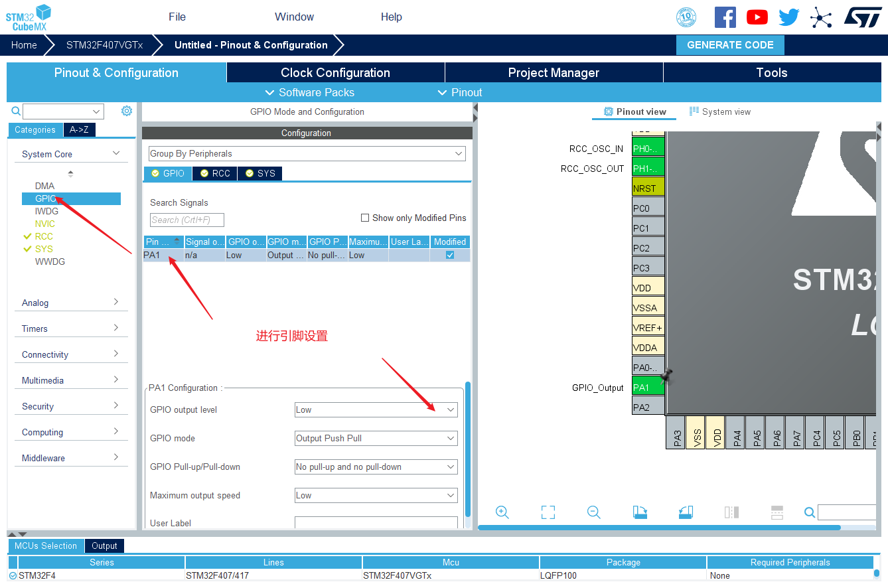Click the PC0 pin on chip
Image resolution: width=888 pixels, height=588 pixels.
coord(648,208)
